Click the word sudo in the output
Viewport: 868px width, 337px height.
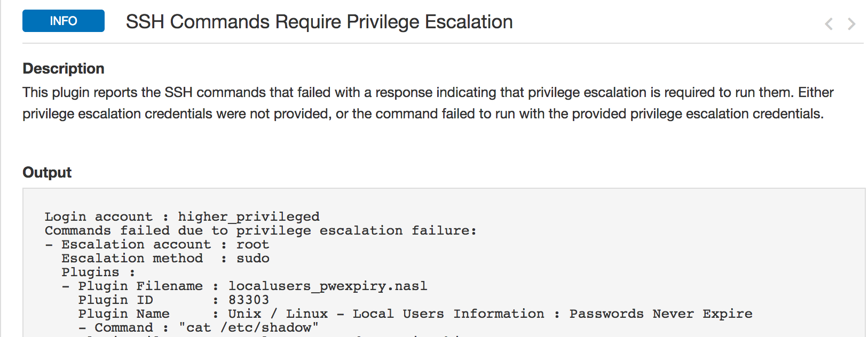tap(253, 259)
